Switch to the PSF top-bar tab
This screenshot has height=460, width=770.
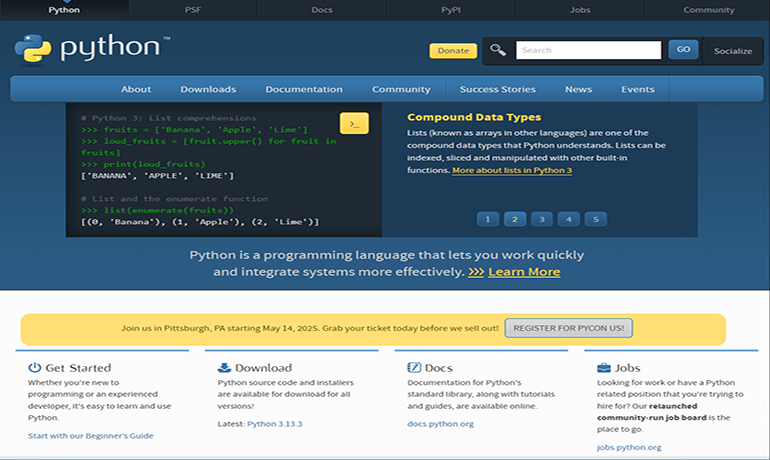(x=193, y=10)
